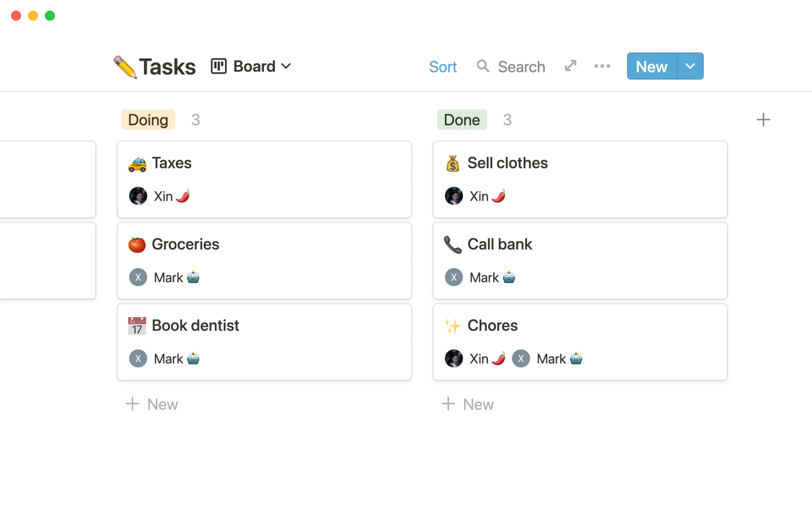Click the plus icon to add a group

(x=763, y=120)
